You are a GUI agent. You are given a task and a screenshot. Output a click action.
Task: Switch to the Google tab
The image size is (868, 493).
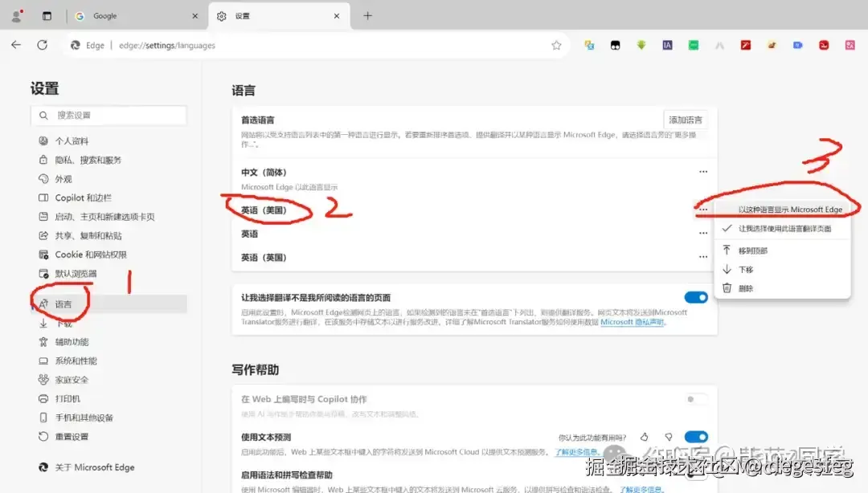tap(136, 16)
